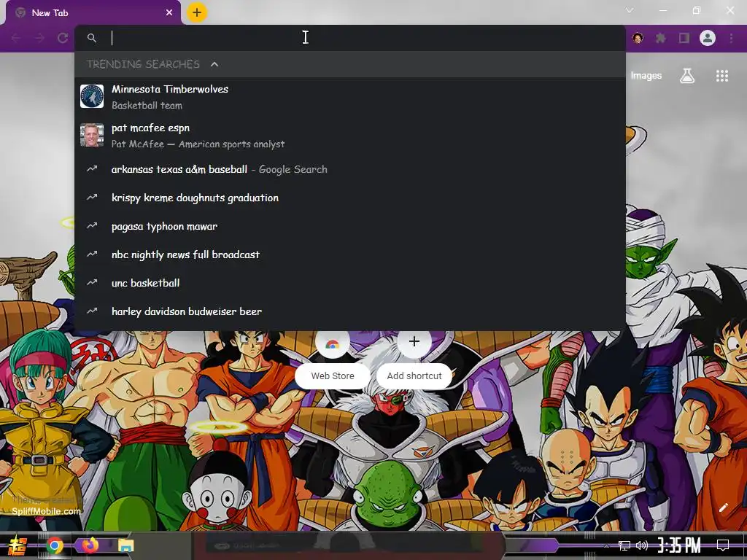Expand the tab search chevron
The height and width of the screenshot is (560, 747).
click(x=630, y=10)
